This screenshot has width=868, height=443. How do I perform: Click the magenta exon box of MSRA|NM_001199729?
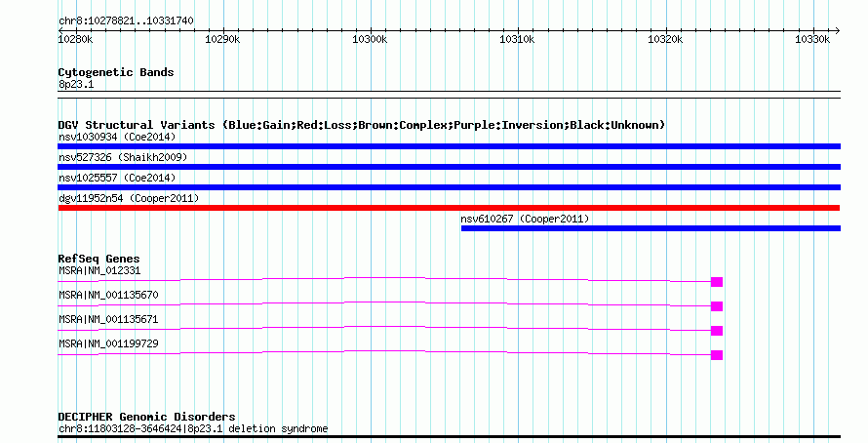(x=717, y=355)
